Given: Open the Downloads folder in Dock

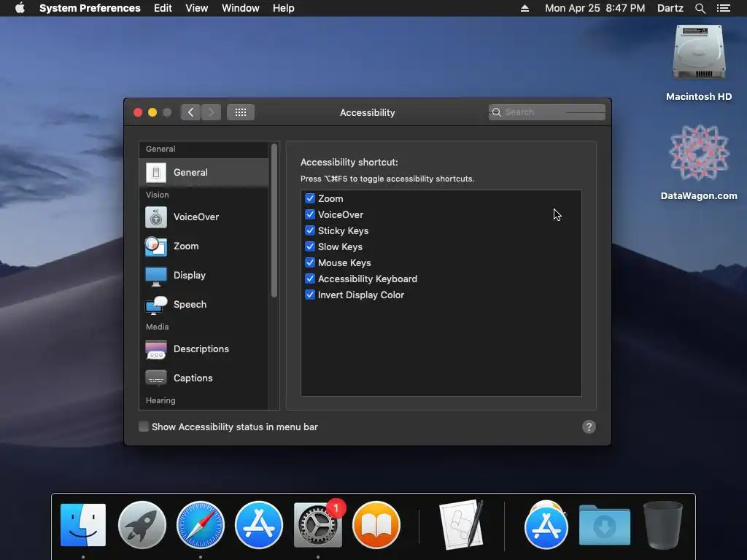Looking at the screenshot, I should pyautogui.click(x=605, y=525).
